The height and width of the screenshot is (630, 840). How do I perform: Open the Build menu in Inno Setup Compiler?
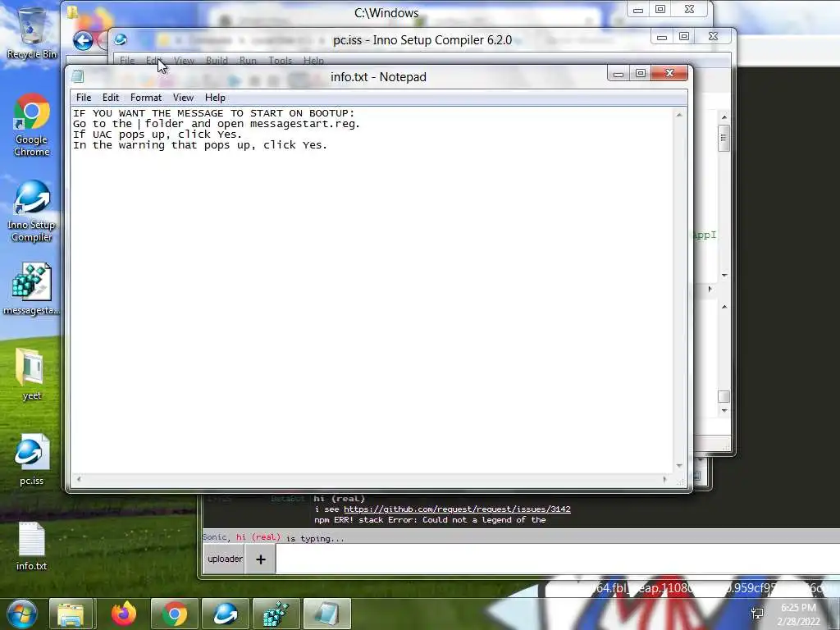click(x=217, y=61)
